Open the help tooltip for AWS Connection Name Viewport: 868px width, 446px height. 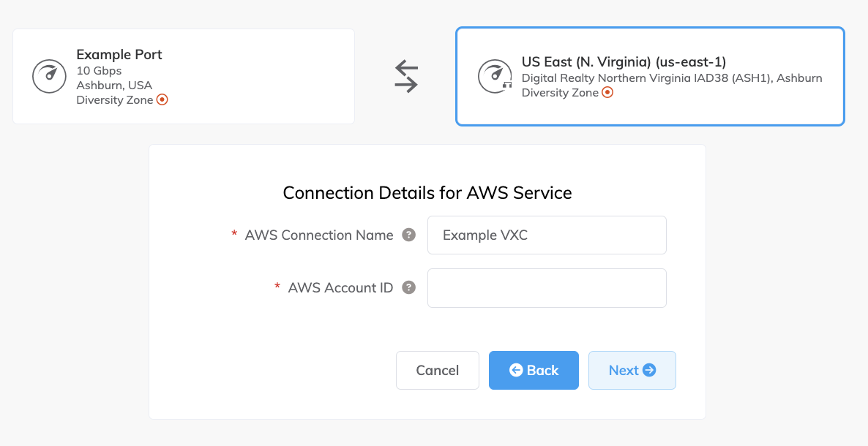pos(410,235)
